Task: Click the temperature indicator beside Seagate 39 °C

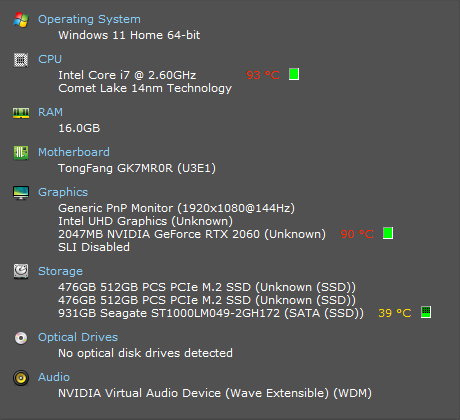Action: click(x=426, y=312)
